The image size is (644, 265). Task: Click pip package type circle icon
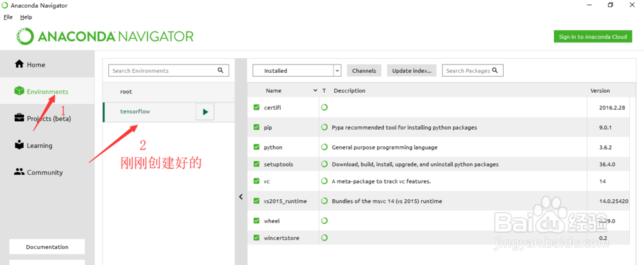(325, 128)
